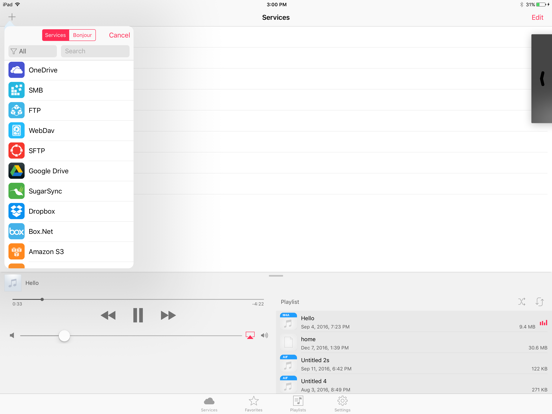Choose the SFTP service icon
552x414 pixels.
click(17, 151)
